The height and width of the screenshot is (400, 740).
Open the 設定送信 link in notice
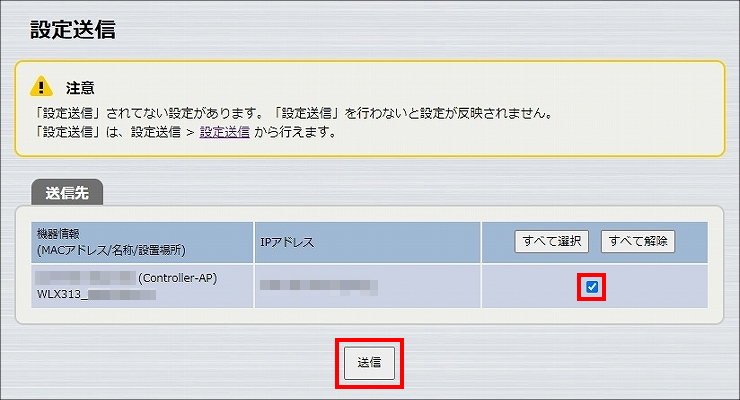[225, 132]
